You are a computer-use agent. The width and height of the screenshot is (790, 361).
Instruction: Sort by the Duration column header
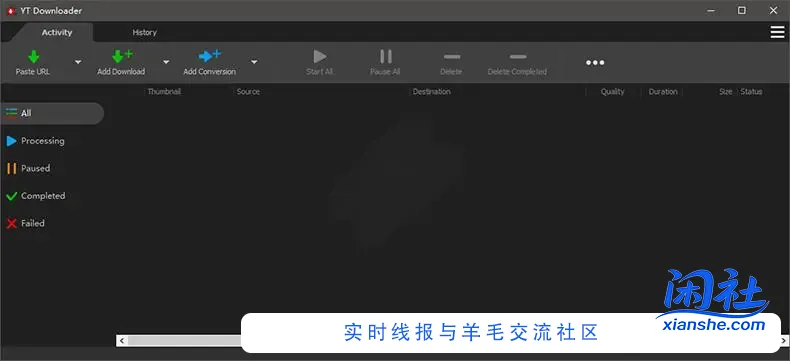point(663,92)
